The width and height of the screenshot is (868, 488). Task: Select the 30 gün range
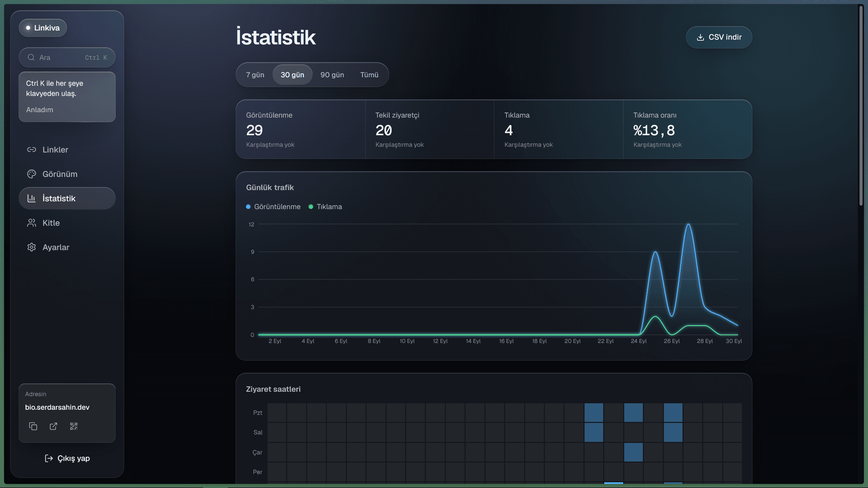coord(292,75)
